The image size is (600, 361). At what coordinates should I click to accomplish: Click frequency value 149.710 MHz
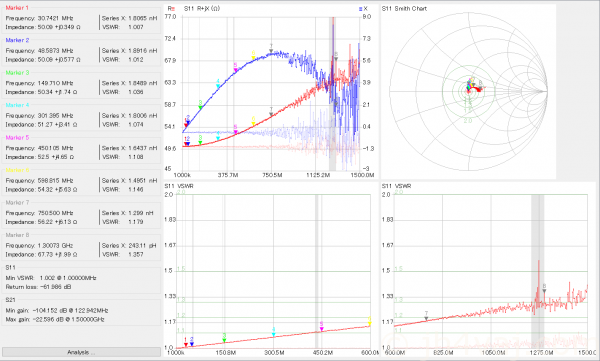(x=55, y=83)
